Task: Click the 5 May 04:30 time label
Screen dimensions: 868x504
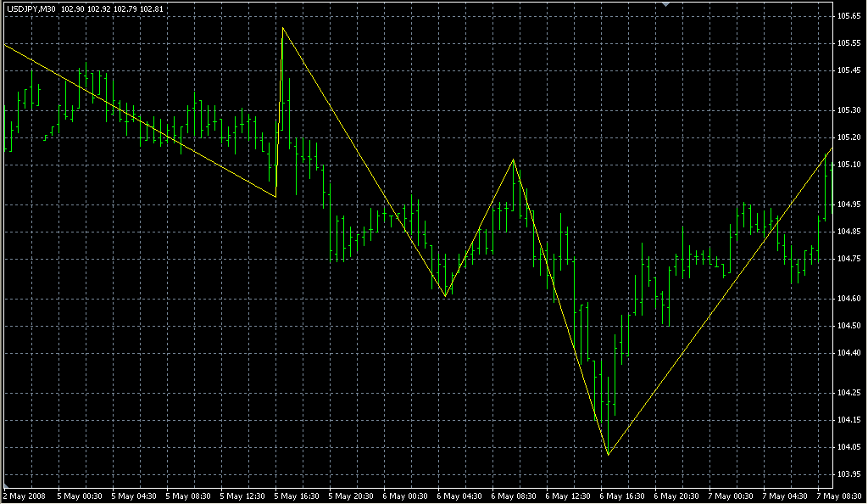Action: pyautogui.click(x=134, y=496)
